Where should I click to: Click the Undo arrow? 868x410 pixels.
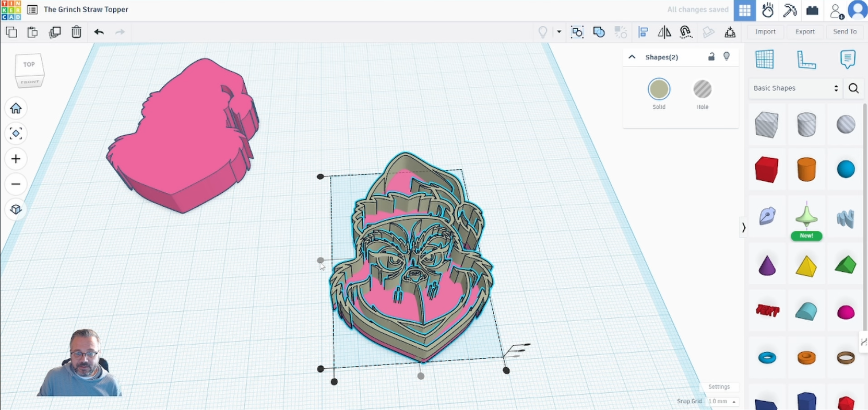99,32
